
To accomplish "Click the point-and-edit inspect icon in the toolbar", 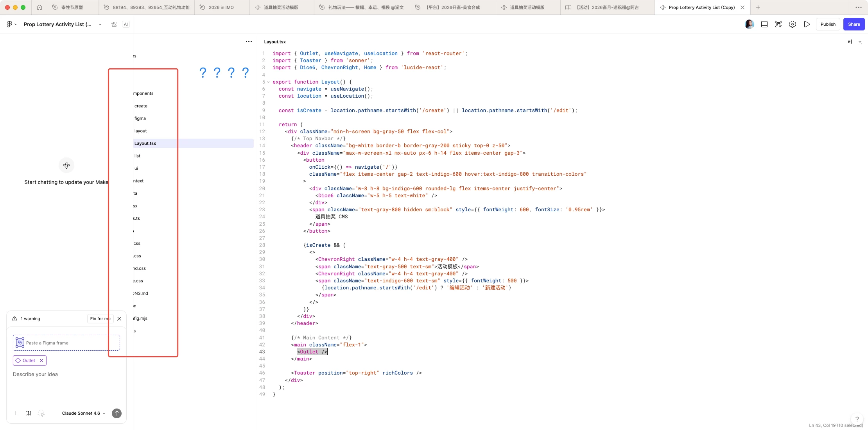I will [x=778, y=24].
